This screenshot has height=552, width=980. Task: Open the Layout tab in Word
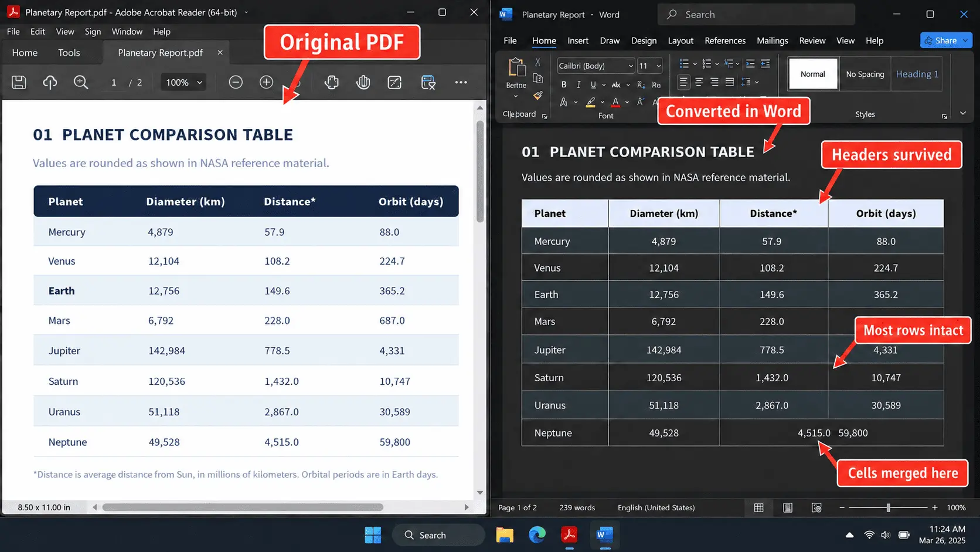point(680,40)
